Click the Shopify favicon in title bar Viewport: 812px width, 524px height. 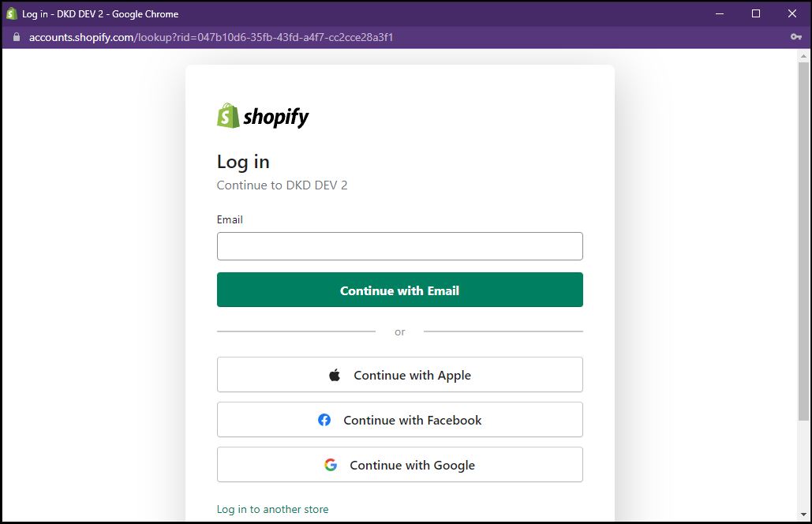click(11, 14)
